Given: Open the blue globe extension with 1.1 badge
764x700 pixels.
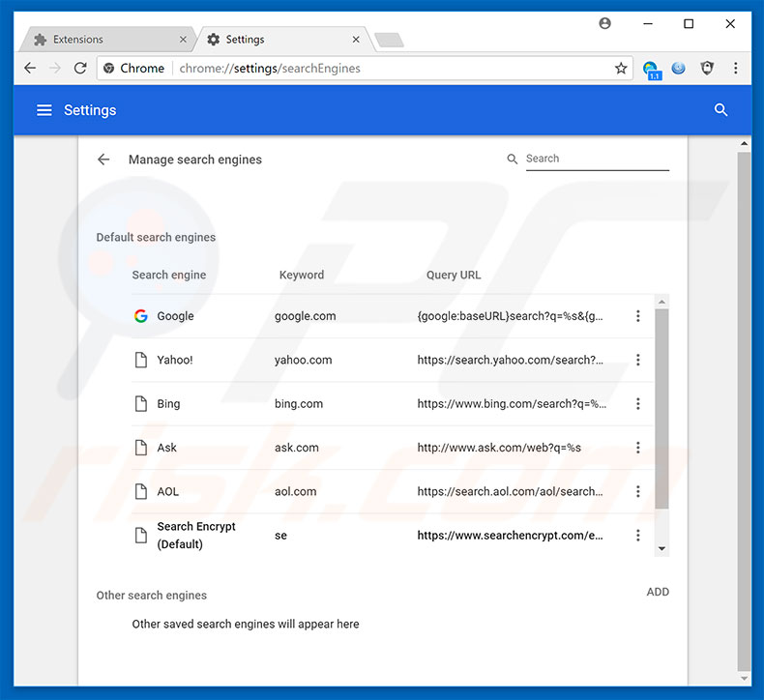Looking at the screenshot, I should [652, 70].
